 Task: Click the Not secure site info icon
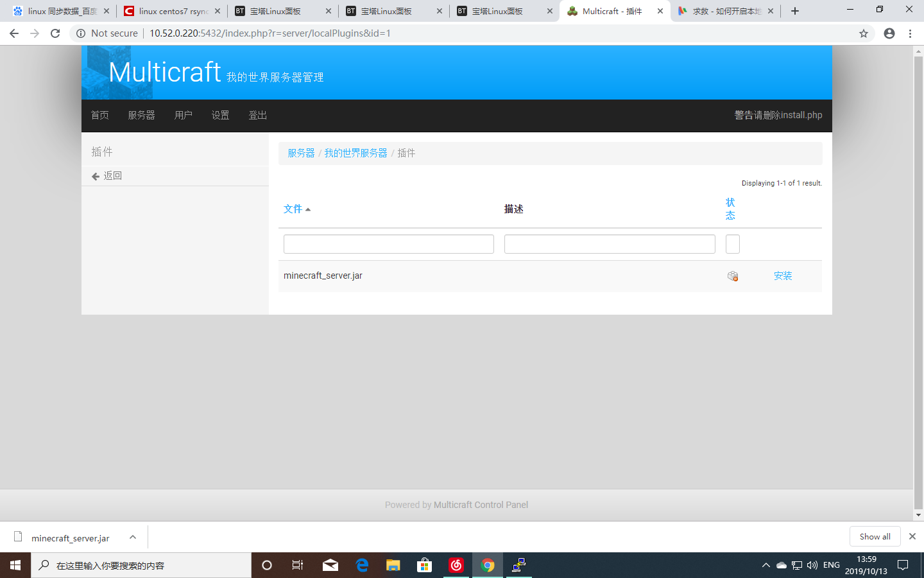pos(81,33)
